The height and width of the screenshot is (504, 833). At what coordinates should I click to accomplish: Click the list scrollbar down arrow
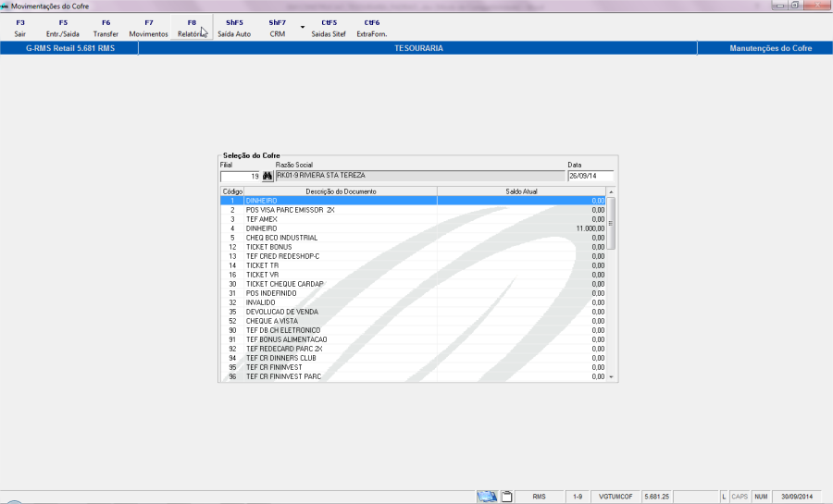(x=611, y=376)
